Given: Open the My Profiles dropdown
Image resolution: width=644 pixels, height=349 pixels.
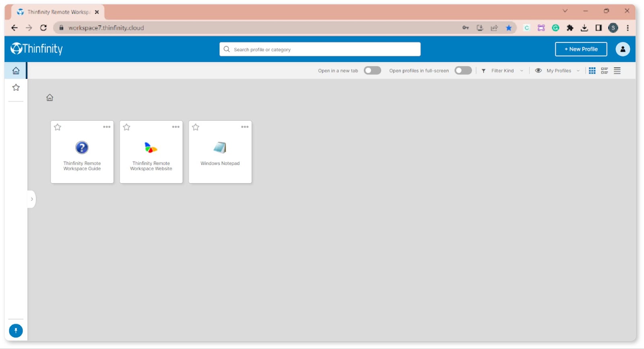Looking at the screenshot, I should [563, 71].
